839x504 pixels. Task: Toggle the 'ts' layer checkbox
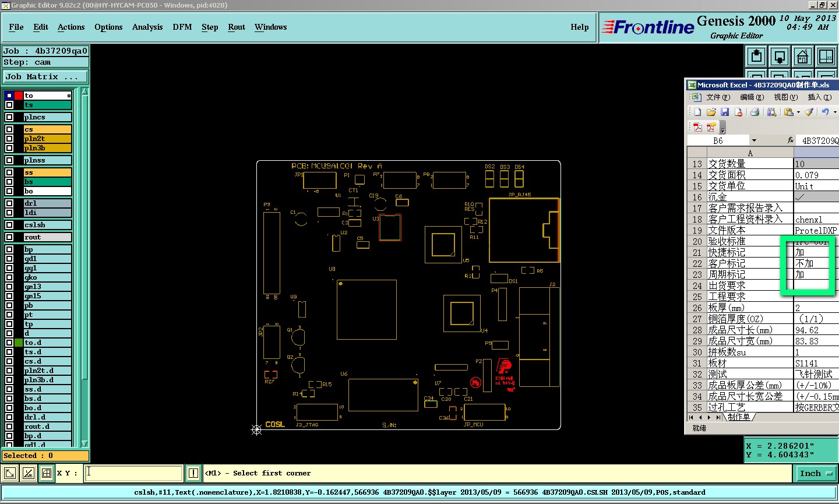coord(9,105)
